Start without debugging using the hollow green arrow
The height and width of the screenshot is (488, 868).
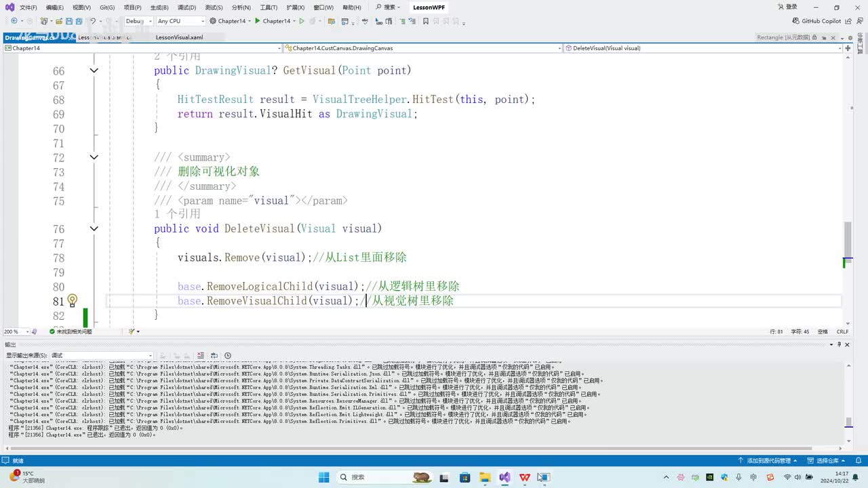(302, 21)
